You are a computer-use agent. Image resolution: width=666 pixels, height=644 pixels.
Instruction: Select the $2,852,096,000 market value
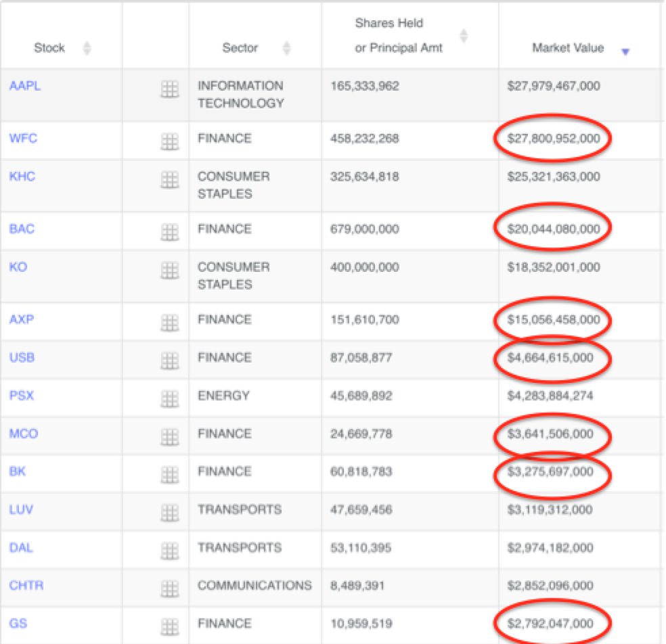[x=550, y=585]
